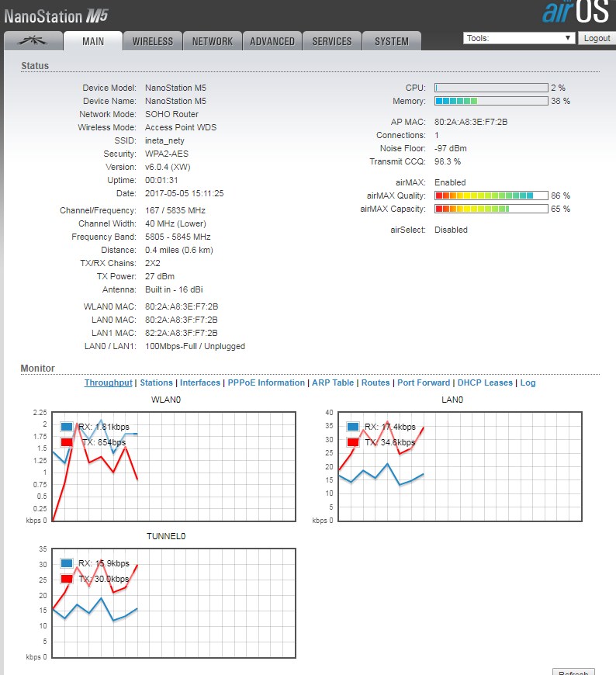The width and height of the screenshot is (616, 675).
Task: Click the Network Mode value SOHO Router
Action: 171,114
